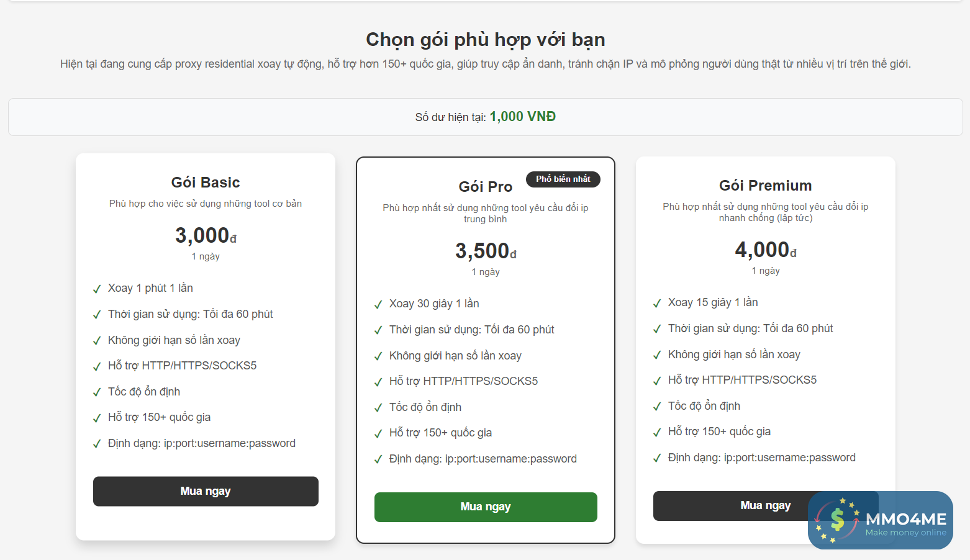
Task: Click the Premium plan's Định dạng checkmark icon
Action: click(657, 458)
